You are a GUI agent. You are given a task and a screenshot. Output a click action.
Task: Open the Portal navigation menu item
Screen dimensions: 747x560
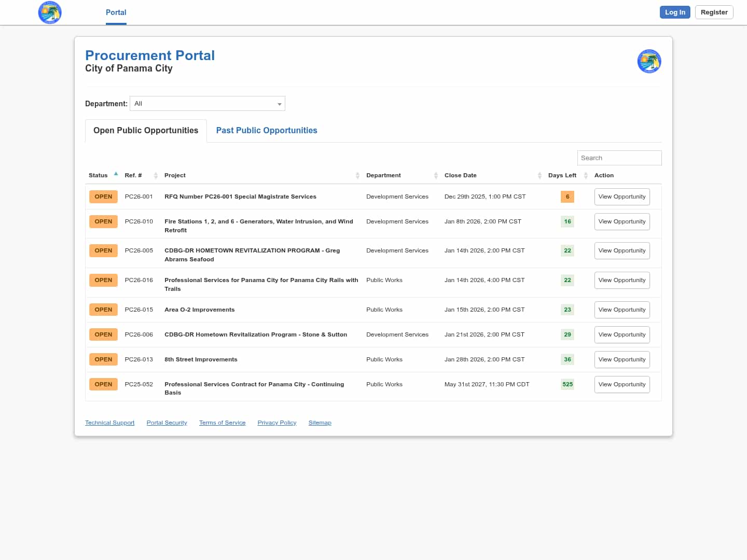pyautogui.click(x=116, y=12)
